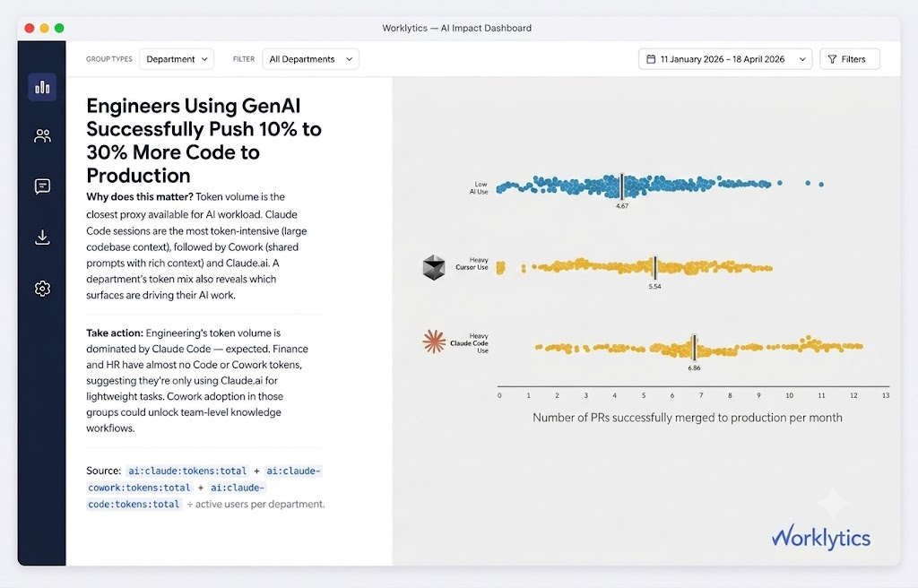Click the Worklytics logo

[821, 537]
